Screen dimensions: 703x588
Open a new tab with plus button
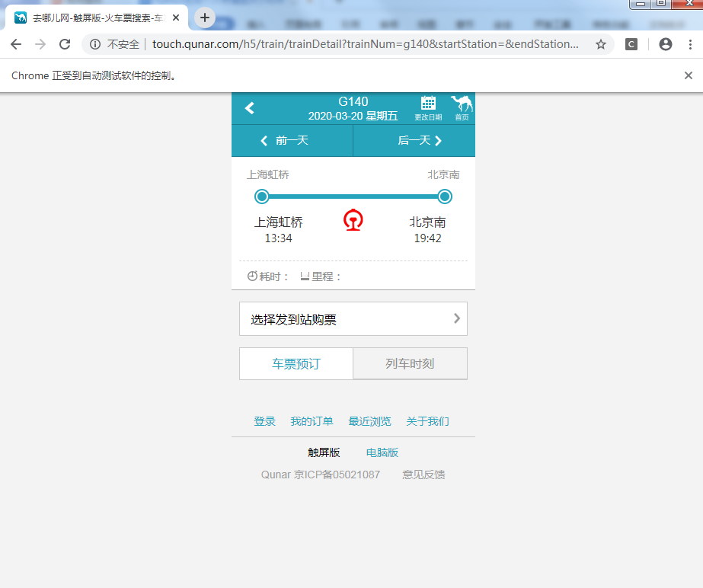click(205, 18)
